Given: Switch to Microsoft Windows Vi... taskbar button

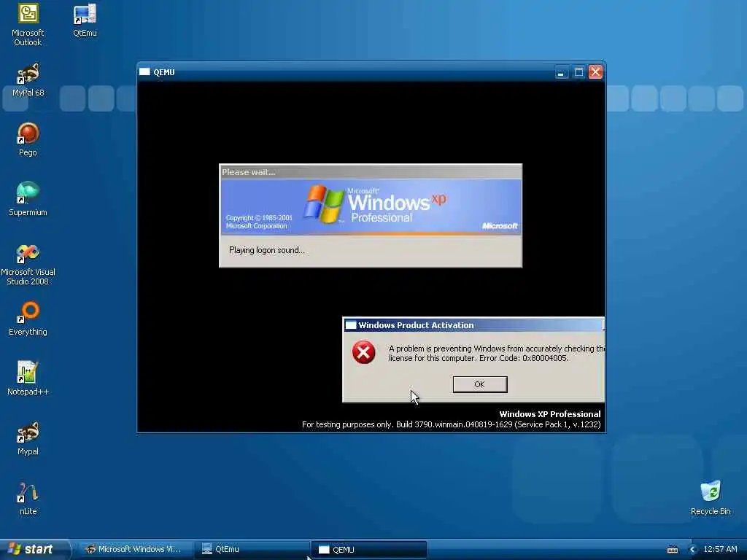Looking at the screenshot, I should click(135, 550).
